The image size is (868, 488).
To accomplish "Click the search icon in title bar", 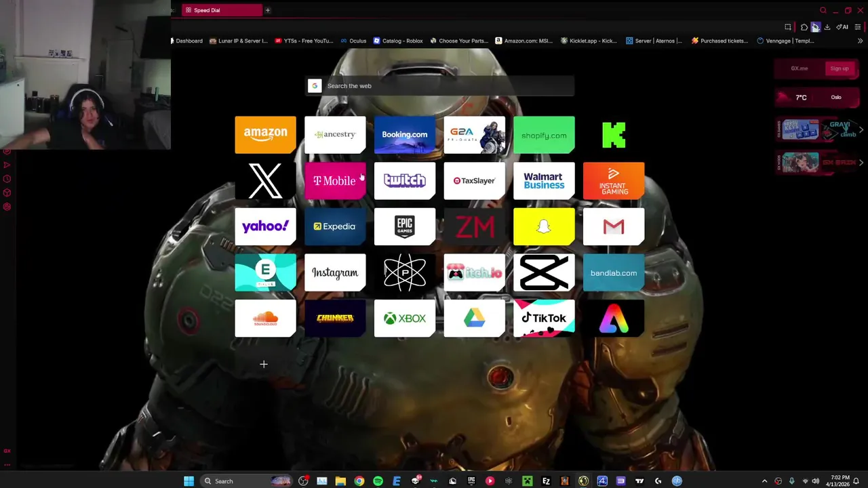I will tap(823, 10).
